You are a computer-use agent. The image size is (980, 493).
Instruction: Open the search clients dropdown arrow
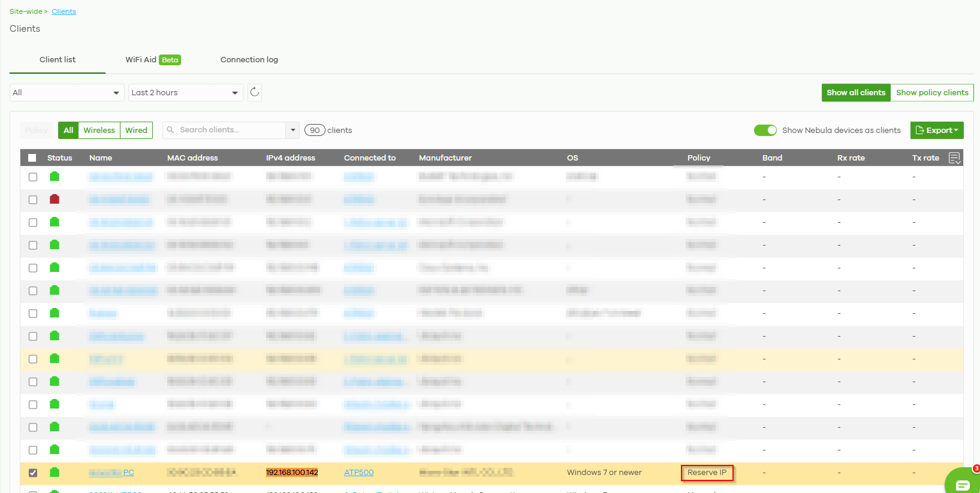pyautogui.click(x=293, y=130)
